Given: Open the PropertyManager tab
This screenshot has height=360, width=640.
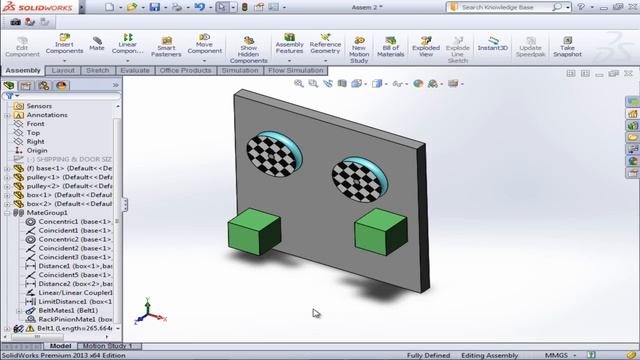Looking at the screenshot, I should [26, 85].
